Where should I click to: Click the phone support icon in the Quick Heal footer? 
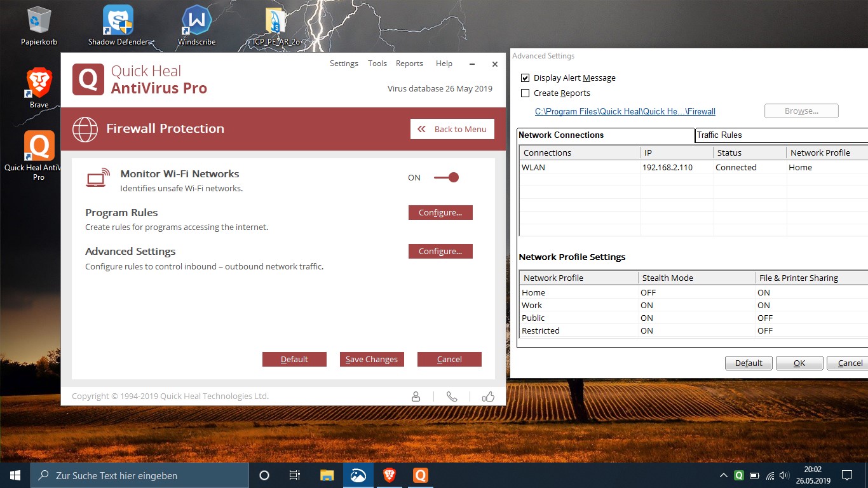(x=452, y=396)
